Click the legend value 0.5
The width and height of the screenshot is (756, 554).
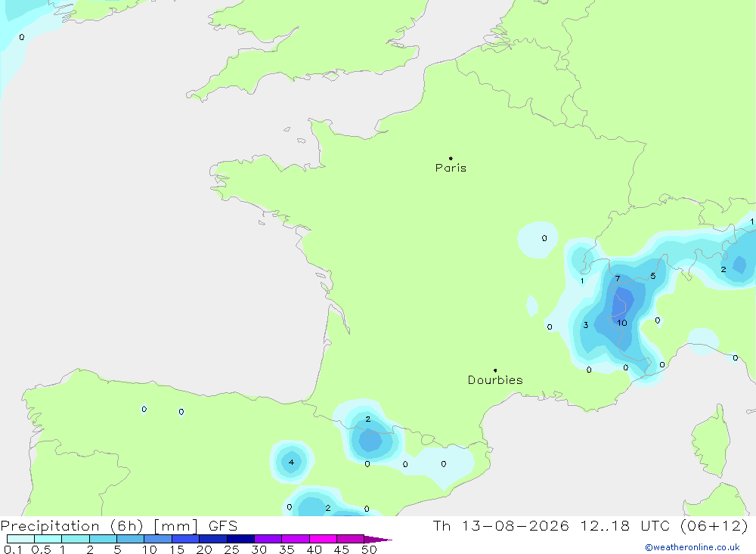(x=41, y=549)
